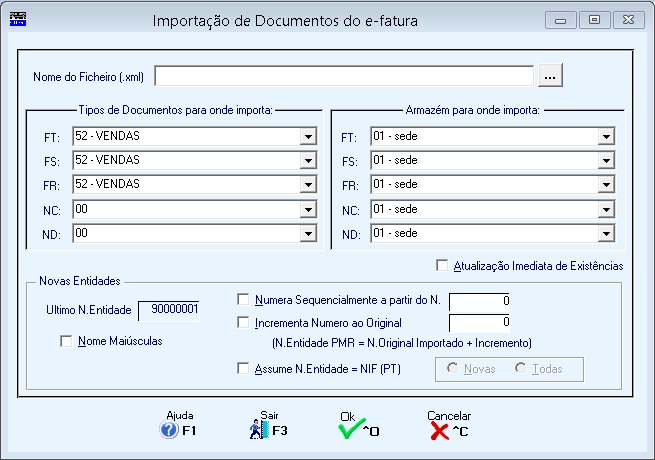Click the Ajuda F1 help icon
Image resolution: width=655 pixels, height=460 pixels.
tap(169, 430)
